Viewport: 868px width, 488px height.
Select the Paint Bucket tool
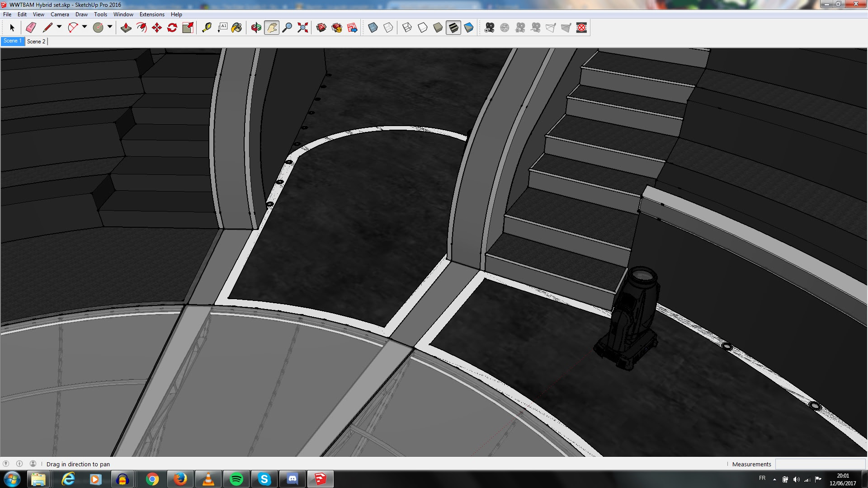(237, 28)
